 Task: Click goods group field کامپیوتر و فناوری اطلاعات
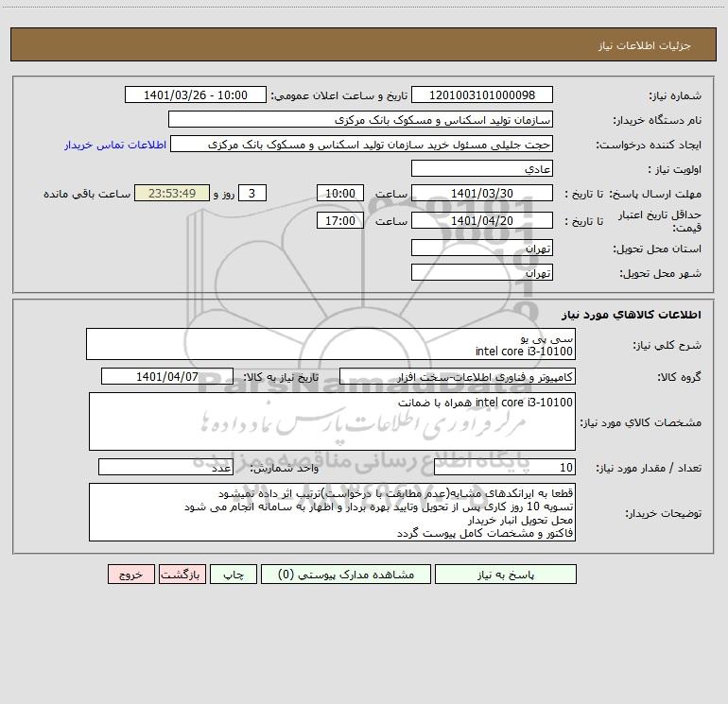click(x=458, y=377)
